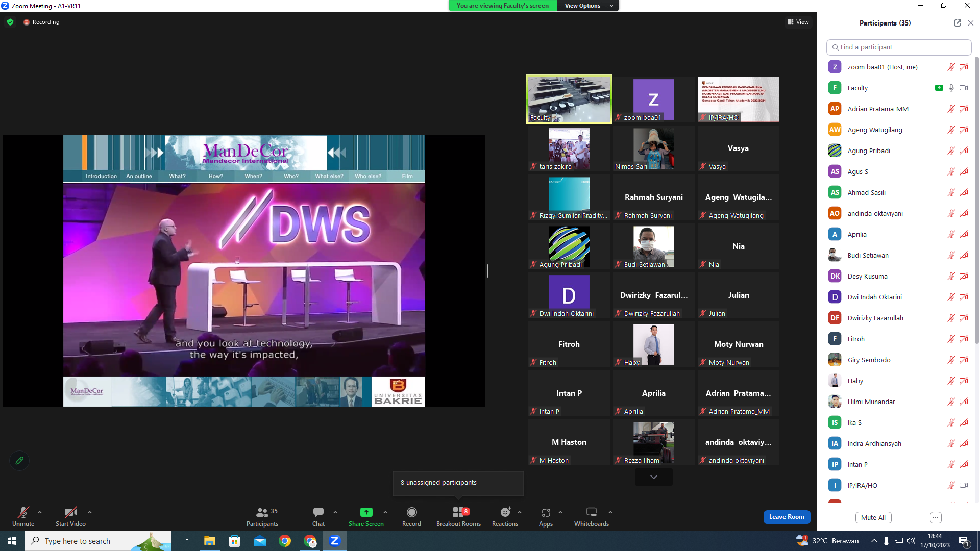Click the Mute All button
Viewport: 980px width, 551px height.
(873, 517)
